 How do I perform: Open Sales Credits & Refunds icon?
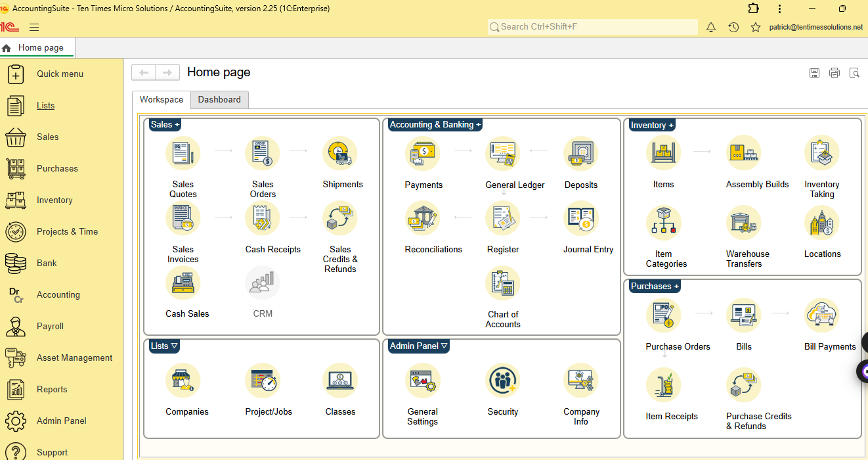(x=340, y=218)
